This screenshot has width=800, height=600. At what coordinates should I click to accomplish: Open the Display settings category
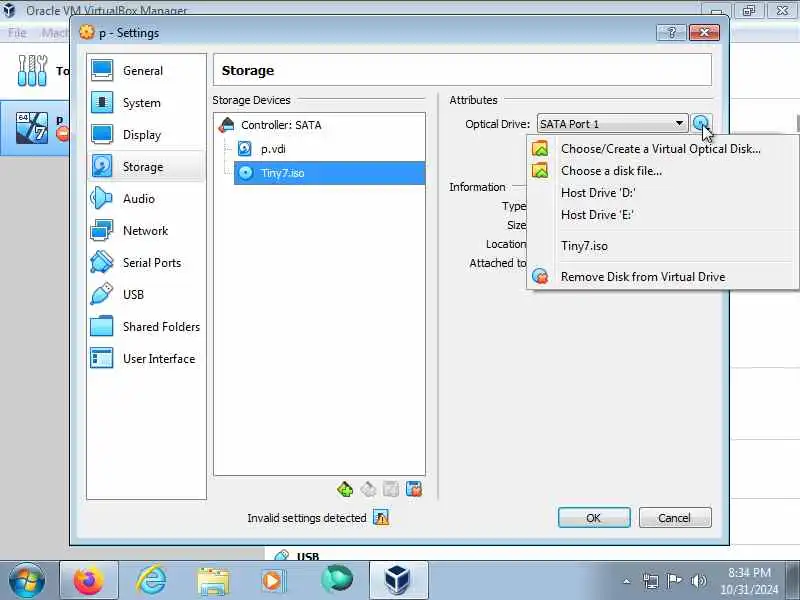click(x=146, y=135)
